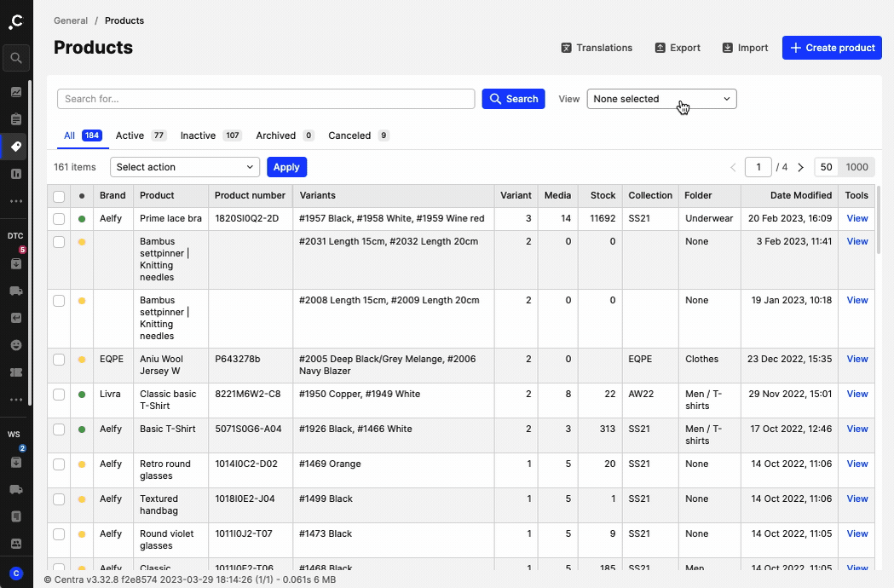This screenshot has height=588, width=894.
Task: Open DTC customers smiley face icon
Action: click(16, 345)
